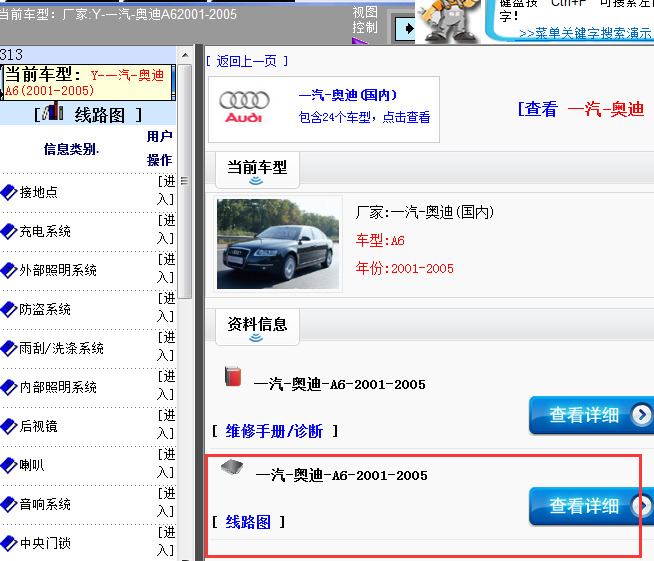Image resolution: width=654 pixels, height=561 pixels.
Task: Select the 资料信息 tab
Action: coord(257,327)
